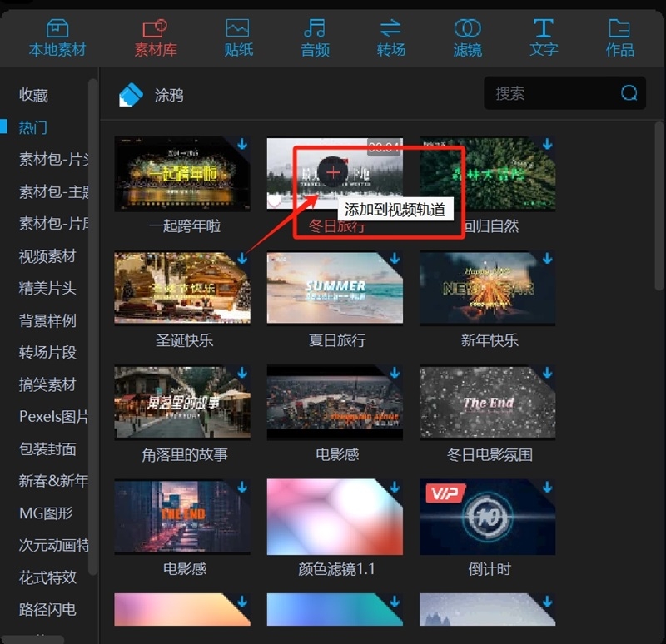Switch to the 贴纸 tab
666x644 pixels.
[238, 38]
